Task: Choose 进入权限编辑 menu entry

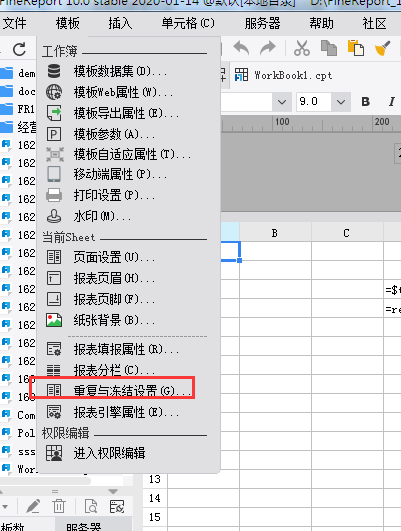Action: tap(109, 453)
